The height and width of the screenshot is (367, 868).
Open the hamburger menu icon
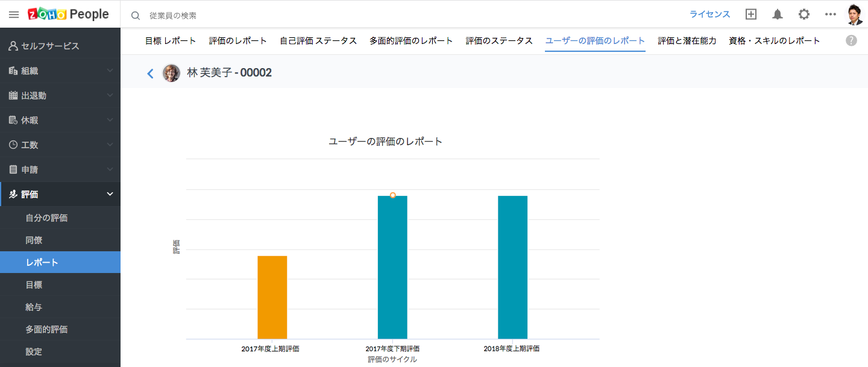click(14, 14)
